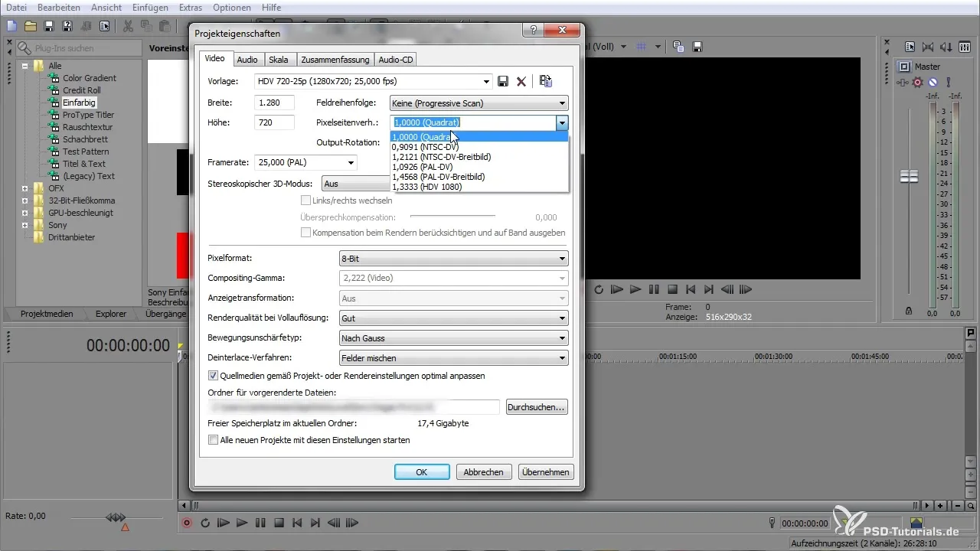Screen dimensions: 980x551
Task: Click the Höhe height input field
Action: pos(274,122)
